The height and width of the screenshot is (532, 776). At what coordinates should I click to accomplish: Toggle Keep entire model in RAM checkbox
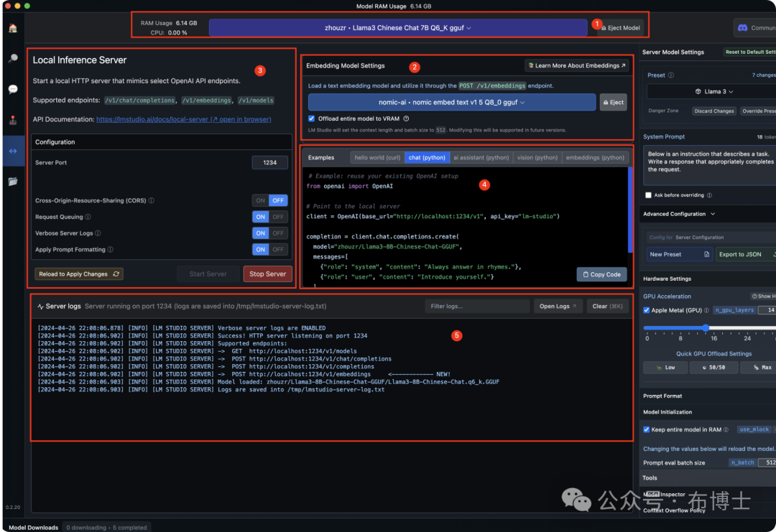coord(647,429)
